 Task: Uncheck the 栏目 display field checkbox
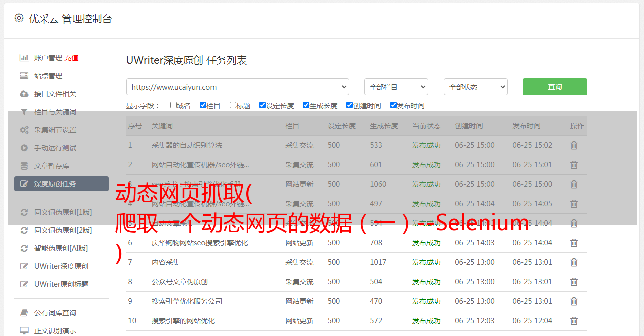click(x=203, y=105)
